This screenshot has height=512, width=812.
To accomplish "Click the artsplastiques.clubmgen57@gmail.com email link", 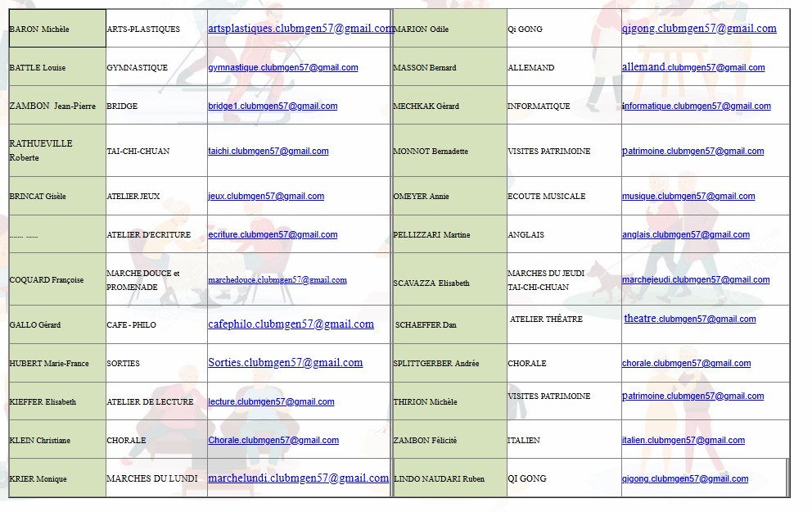I will click(x=300, y=29).
